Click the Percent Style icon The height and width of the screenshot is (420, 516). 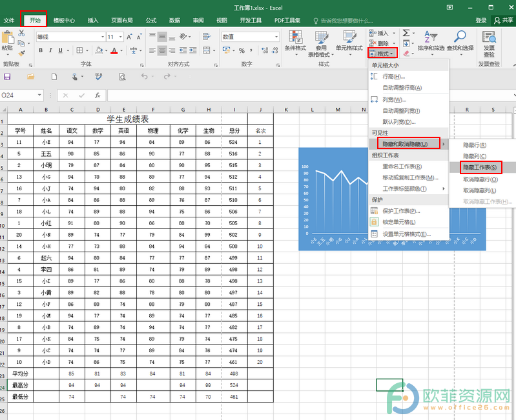point(242,50)
